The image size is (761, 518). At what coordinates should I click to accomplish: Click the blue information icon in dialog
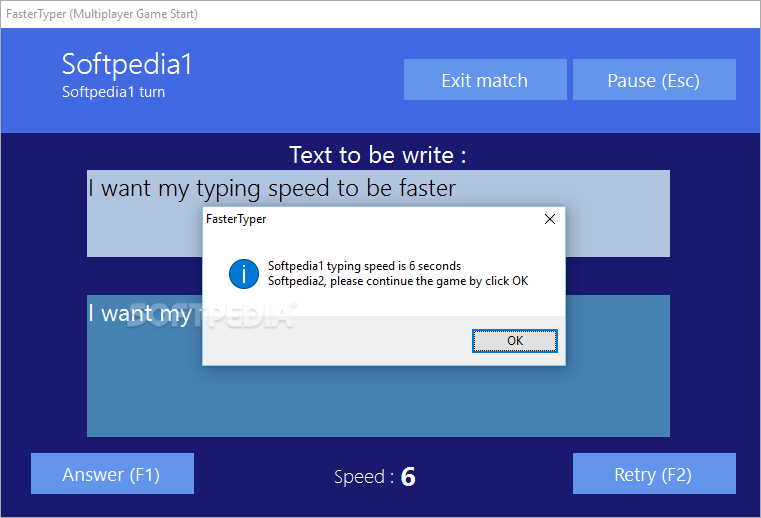click(244, 274)
